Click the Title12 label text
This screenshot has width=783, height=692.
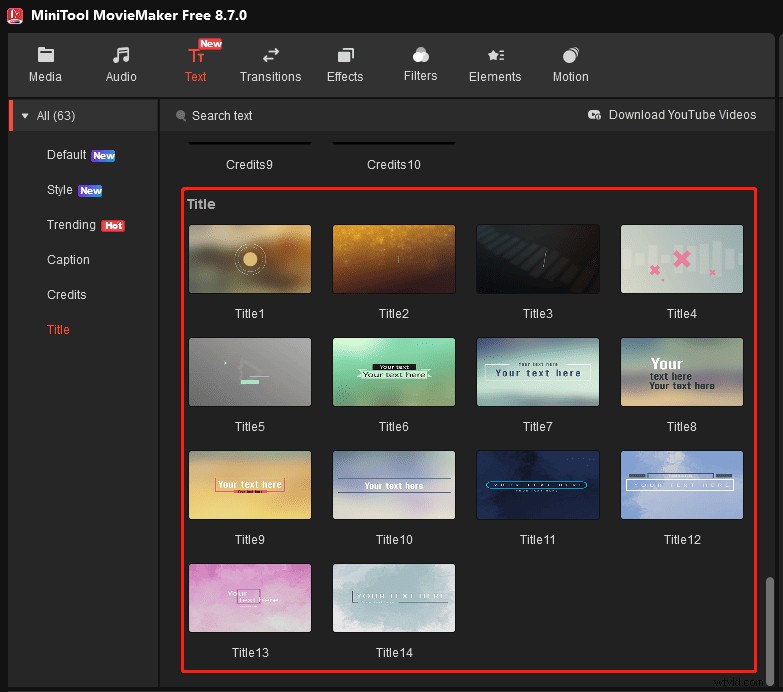[x=682, y=540]
